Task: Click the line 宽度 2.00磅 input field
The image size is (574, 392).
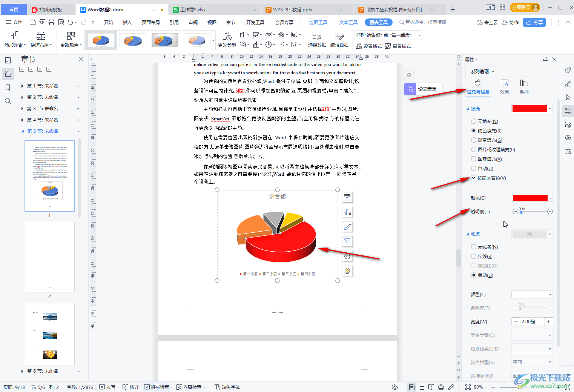Action: (x=532, y=321)
